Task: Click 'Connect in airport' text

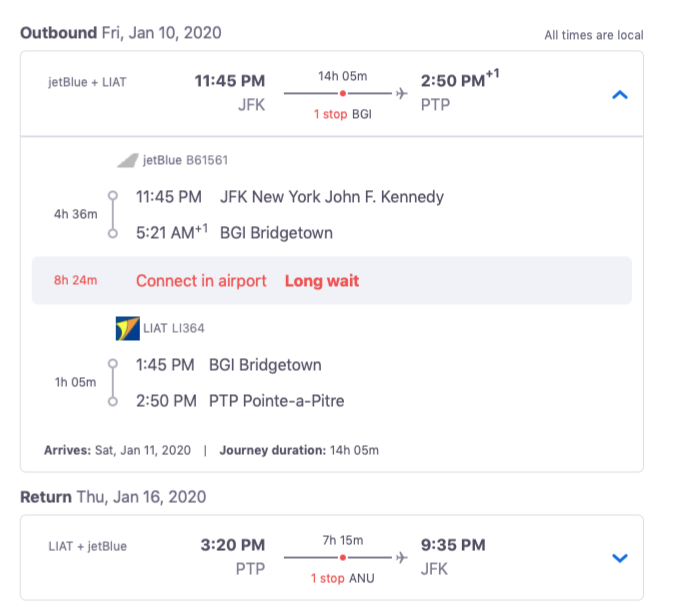Action: pyautogui.click(x=201, y=281)
